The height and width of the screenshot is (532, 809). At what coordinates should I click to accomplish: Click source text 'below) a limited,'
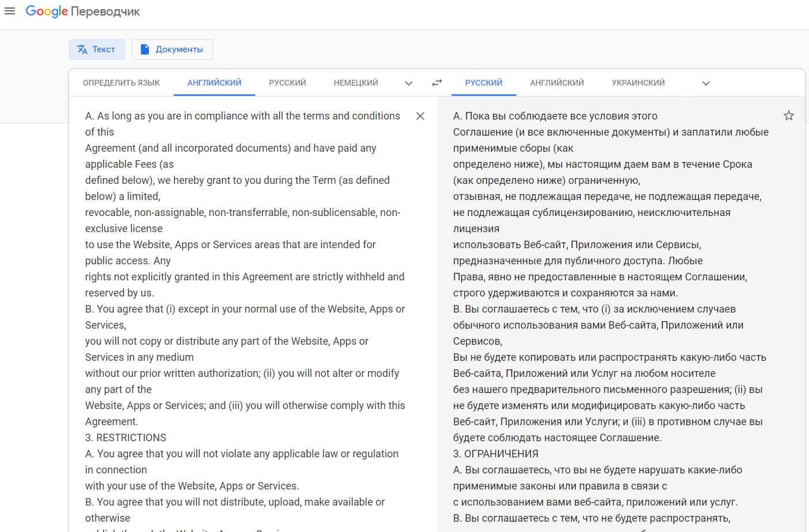pyautogui.click(x=122, y=196)
